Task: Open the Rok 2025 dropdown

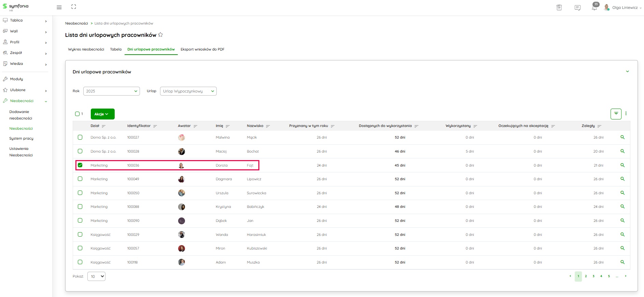Action: pyautogui.click(x=111, y=91)
